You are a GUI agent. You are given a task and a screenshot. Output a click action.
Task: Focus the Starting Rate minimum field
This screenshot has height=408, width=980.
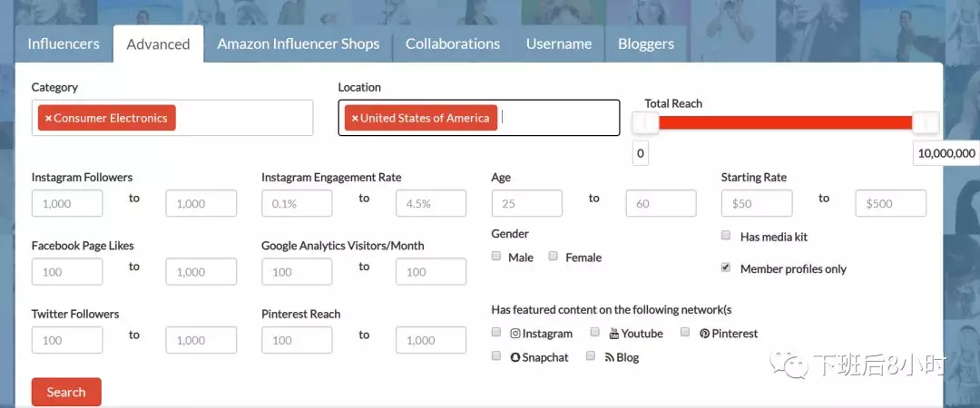(x=756, y=203)
